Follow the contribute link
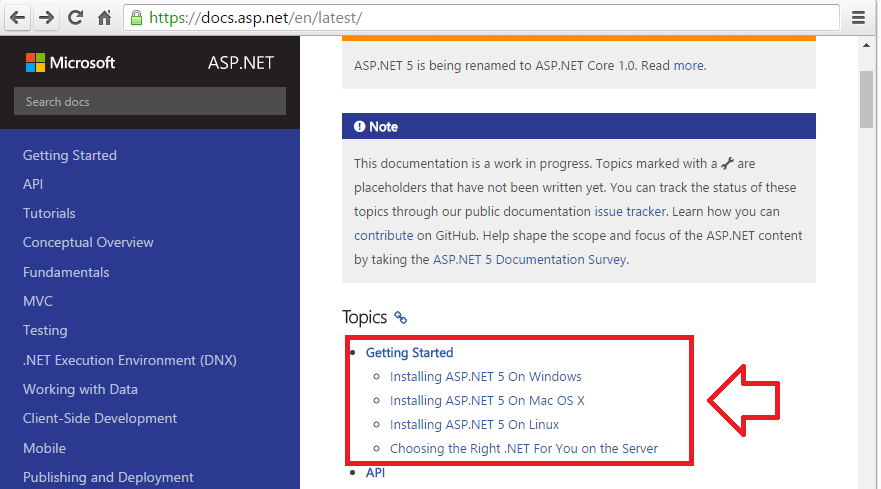Viewport: 881px width, 489px height. tap(384, 236)
